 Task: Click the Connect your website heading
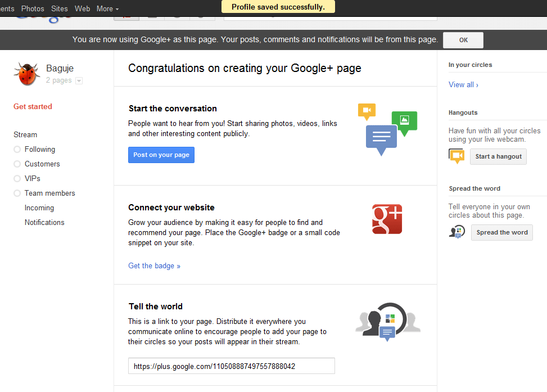point(171,208)
